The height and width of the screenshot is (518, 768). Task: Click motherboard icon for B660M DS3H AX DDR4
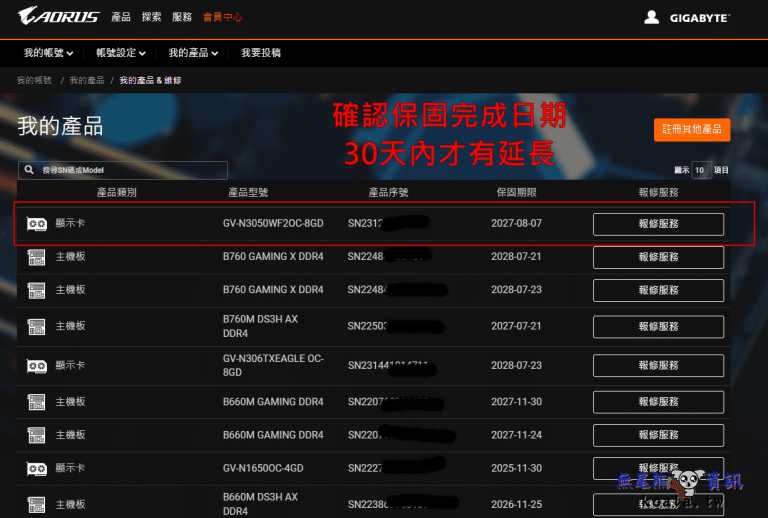pos(37,505)
